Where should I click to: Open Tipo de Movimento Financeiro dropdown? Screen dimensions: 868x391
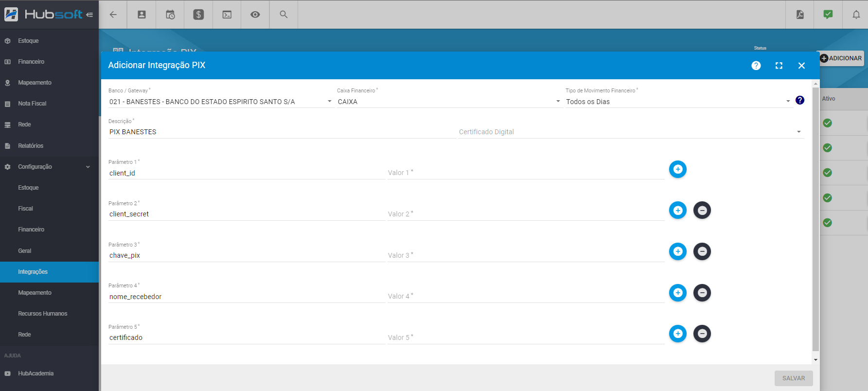click(x=678, y=102)
